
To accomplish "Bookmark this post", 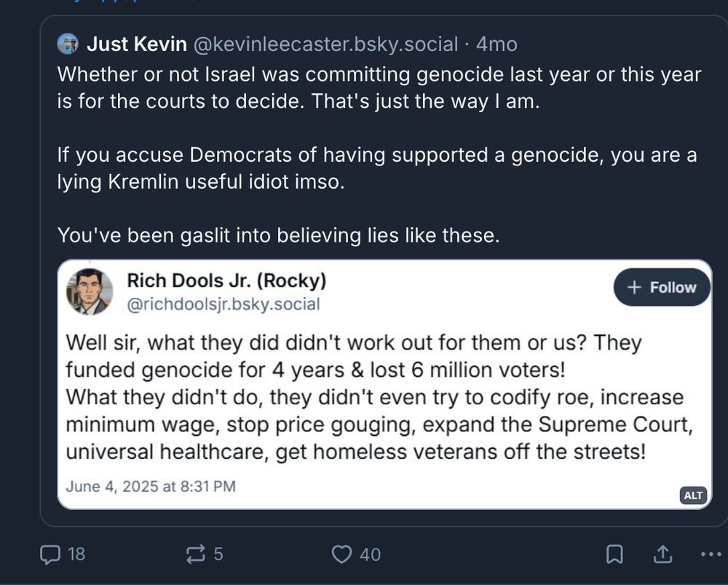I will pos(614,554).
